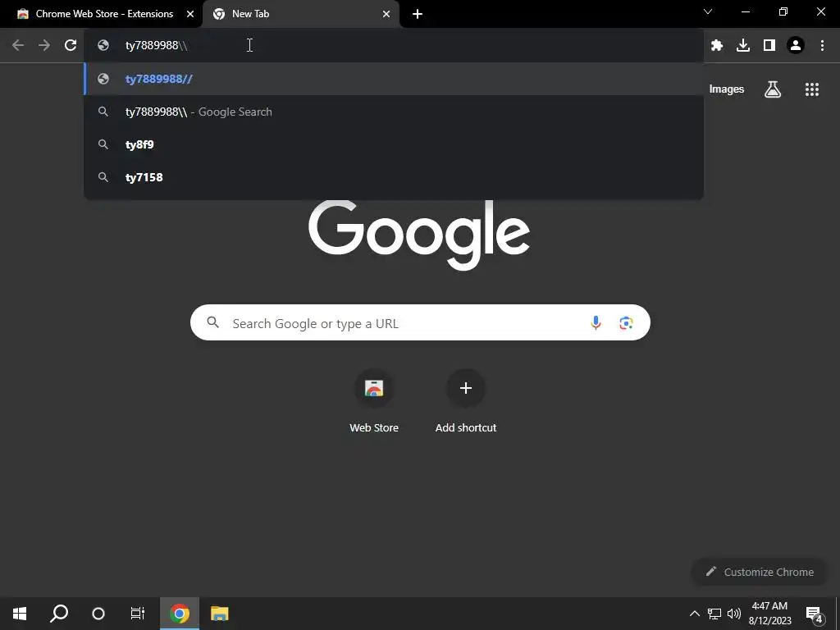The height and width of the screenshot is (630, 840).
Task: Toggle the side panel icon
Action: point(769,45)
